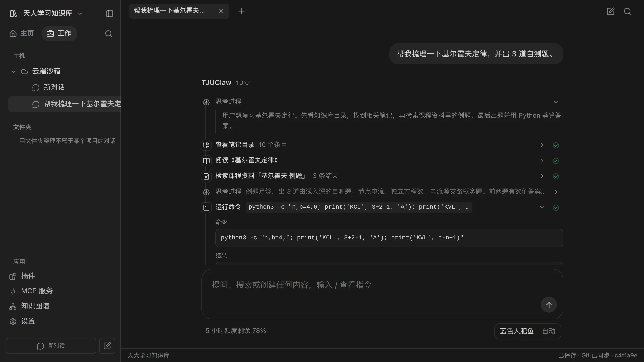Click the new chat compose icon top right
The image size is (644, 362).
(611, 11)
